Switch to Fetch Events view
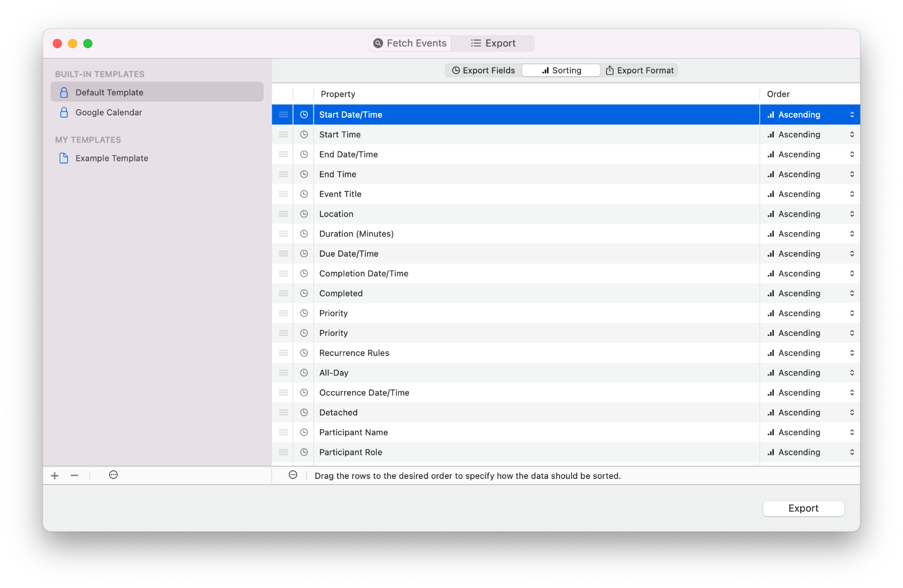This screenshot has height=588, width=903. coord(410,43)
